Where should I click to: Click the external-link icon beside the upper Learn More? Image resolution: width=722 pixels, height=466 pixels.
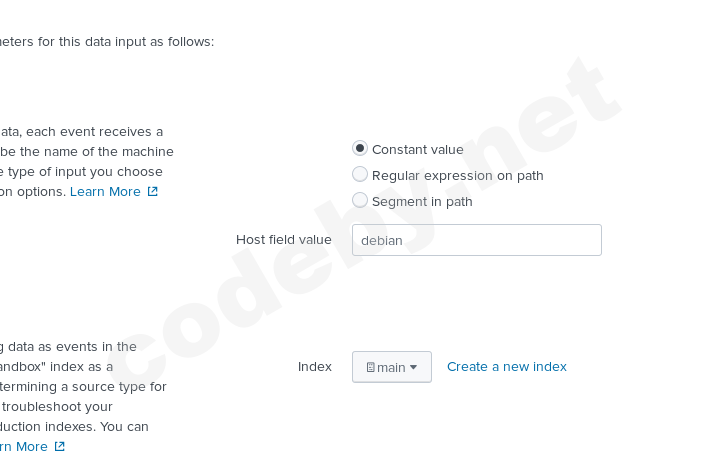coord(153,192)
